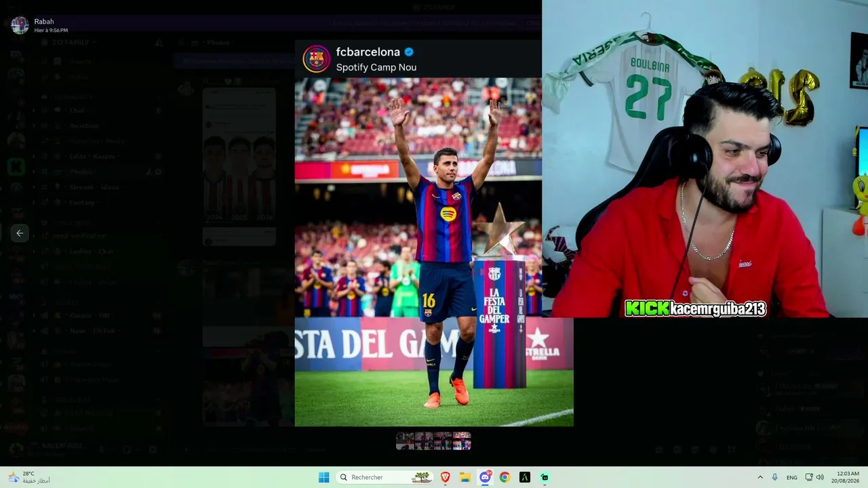Click the enlarged fcbarcelona photo in the viewer
The height and width of the screenshot is (488, 868).
coord(434,232)
